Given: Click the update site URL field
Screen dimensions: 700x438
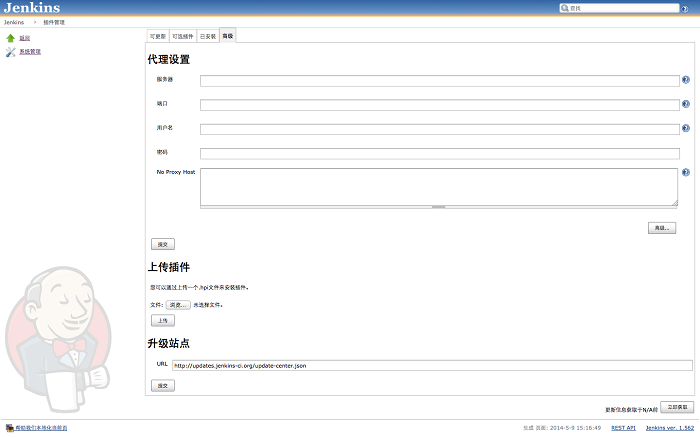Looking at the screenshot, I should click(x=432, y=366).
